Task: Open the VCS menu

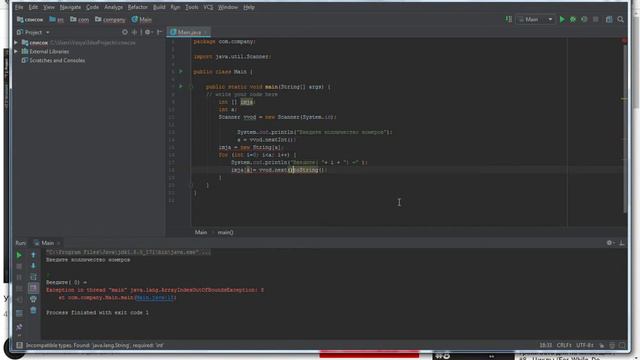Action: [x=208, y=7]
